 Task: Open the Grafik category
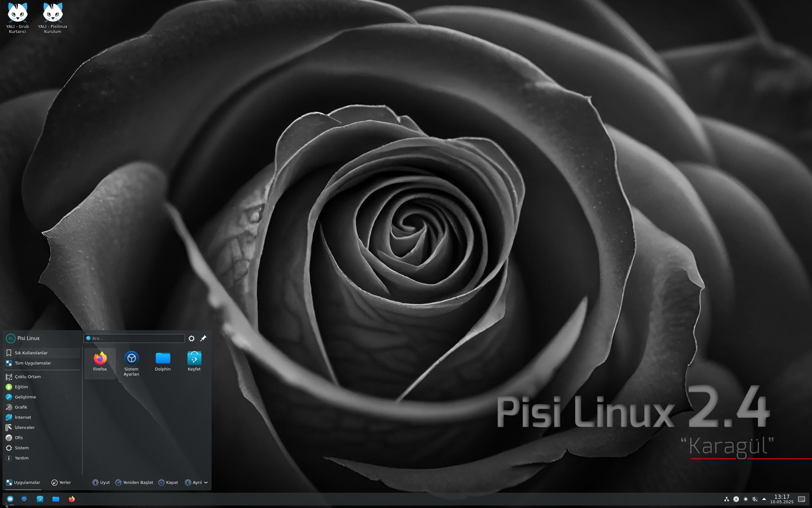tap(42, 407)
